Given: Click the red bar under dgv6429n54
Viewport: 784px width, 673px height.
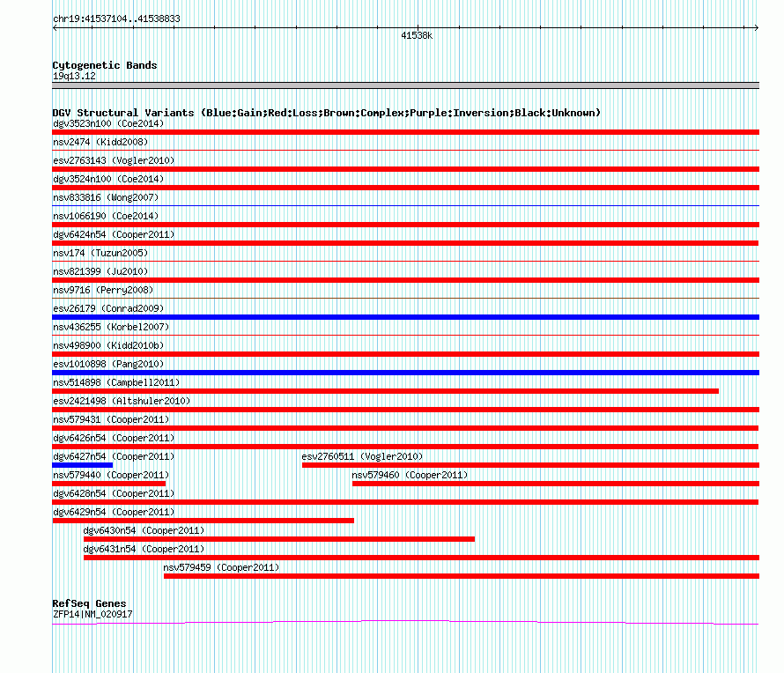Looking at the screenshot, I should [x=203, y=521].
